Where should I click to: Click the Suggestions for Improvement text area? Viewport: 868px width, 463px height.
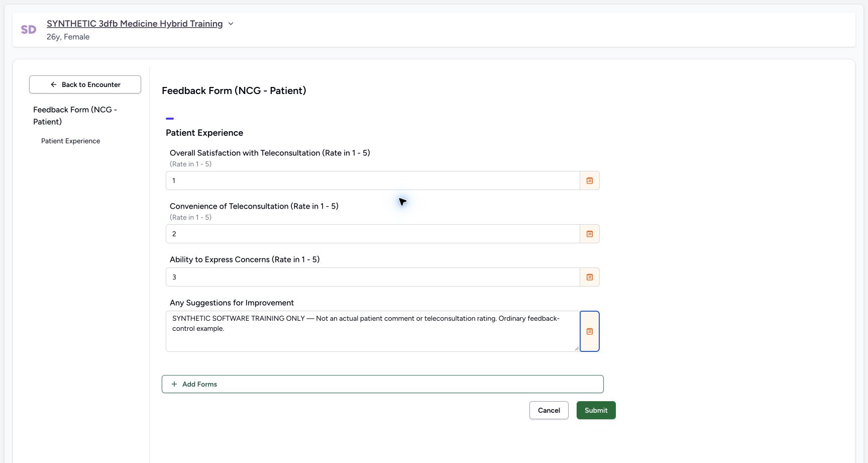[x=373, y=331]
